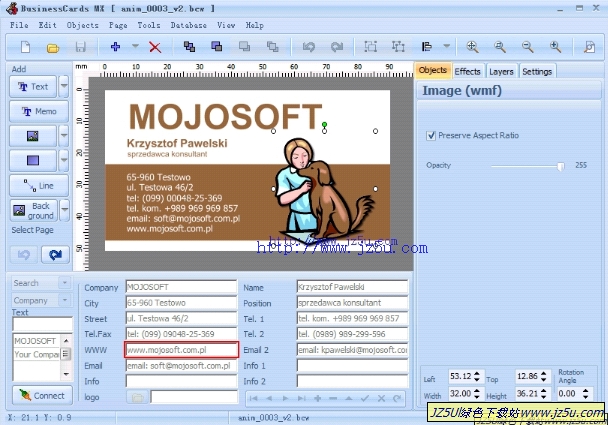Viewport: 608px width, 425px height.
Task: Click the Line add button
Action: (39, 186)
